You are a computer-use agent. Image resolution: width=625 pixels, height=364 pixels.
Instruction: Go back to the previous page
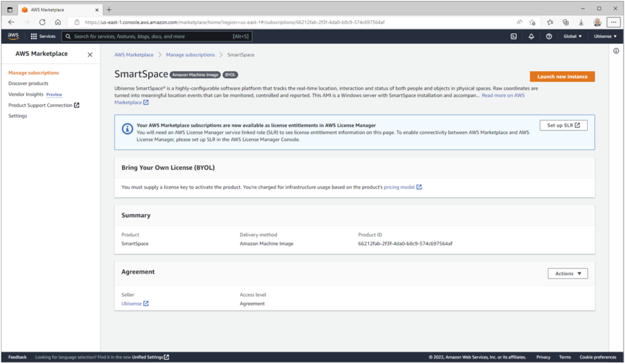(11, 23)
